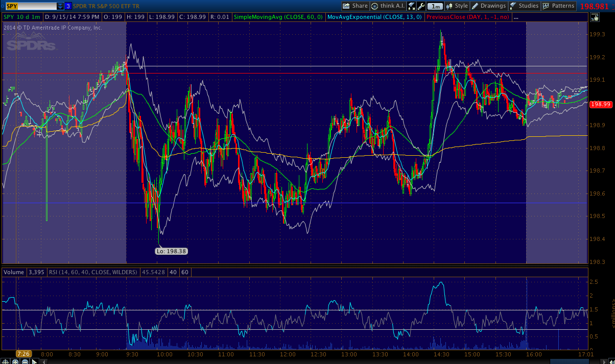Image resolution: width=615 pixels, height=364 pixels.
Task: Open chart settings wrench icon
Action: [x=421, y=6]
